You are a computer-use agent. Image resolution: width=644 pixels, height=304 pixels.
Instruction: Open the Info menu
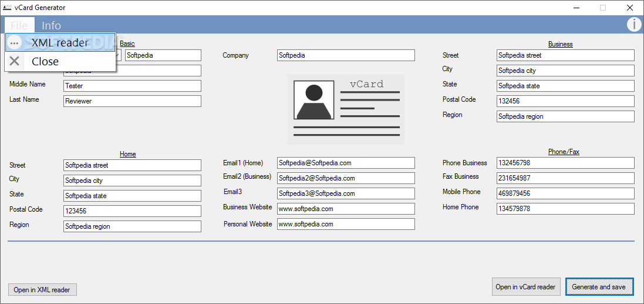pos(51,25)
